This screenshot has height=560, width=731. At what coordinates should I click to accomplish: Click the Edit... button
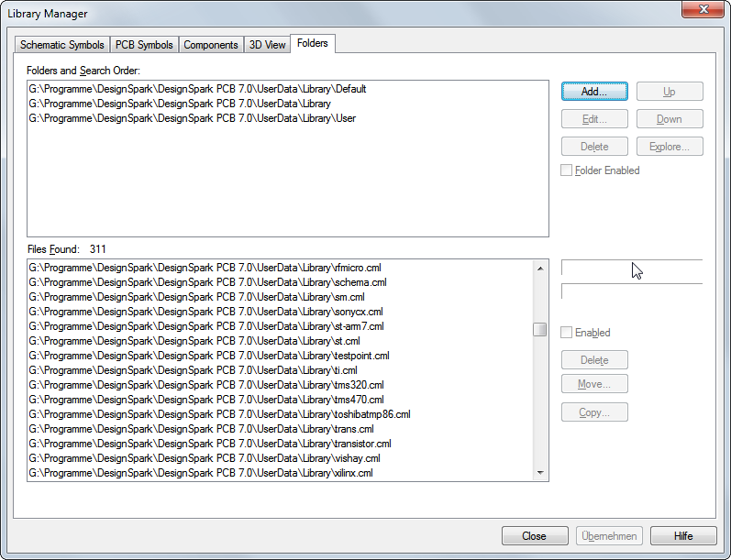[x=594, y=119]
